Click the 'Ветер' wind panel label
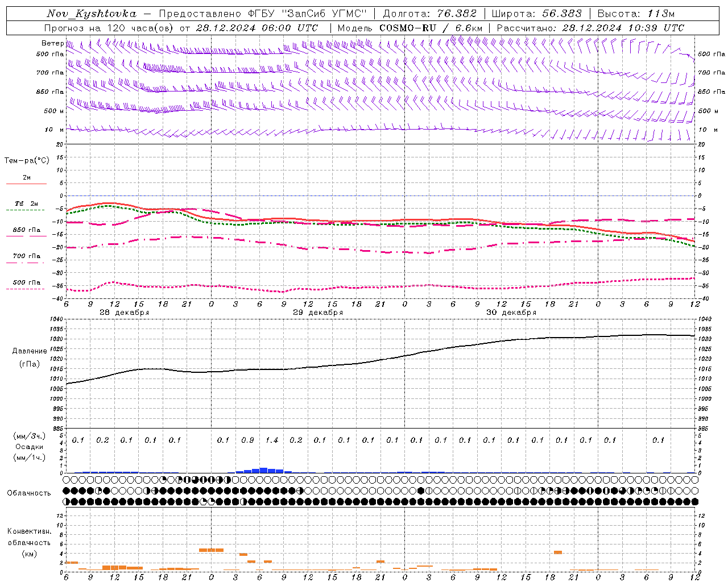 [x=52, y=43]
